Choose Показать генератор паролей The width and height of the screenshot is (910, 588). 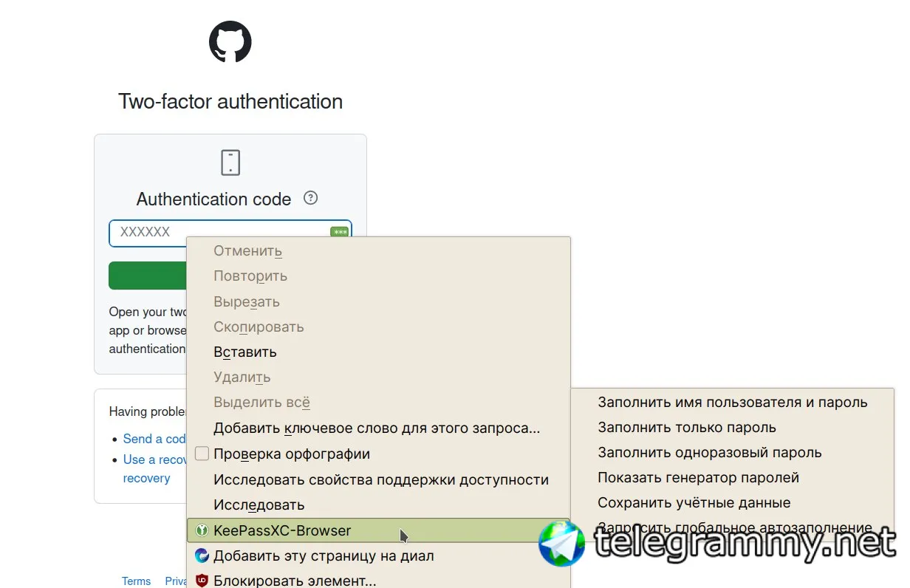click(x=732, y=478)
